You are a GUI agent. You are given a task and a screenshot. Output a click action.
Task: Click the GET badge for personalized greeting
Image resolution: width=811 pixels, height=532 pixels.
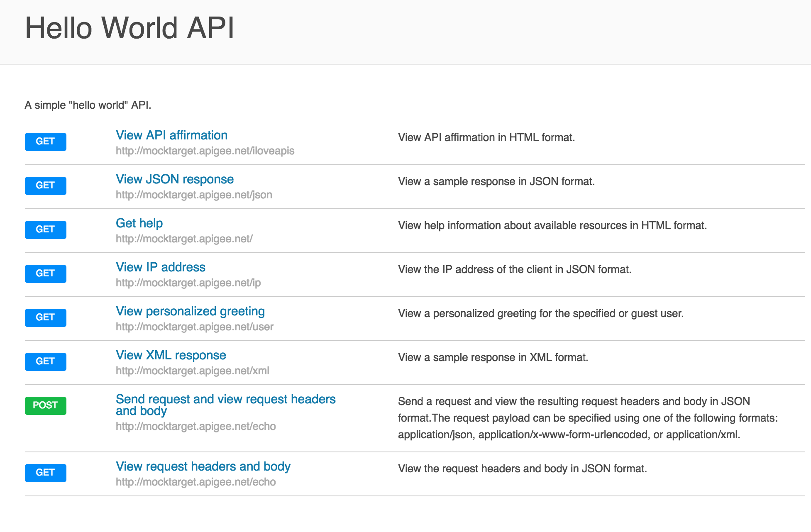click(x=46, y=317)
